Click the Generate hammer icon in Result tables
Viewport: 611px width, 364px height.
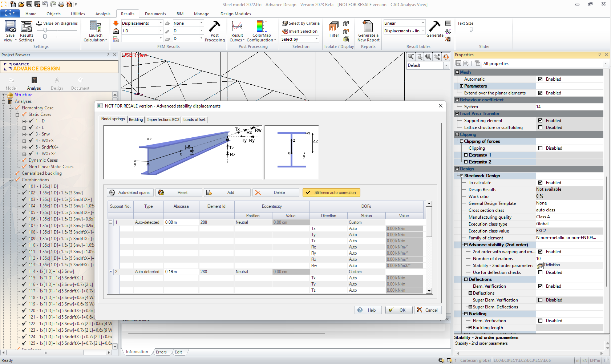(435, 26)
